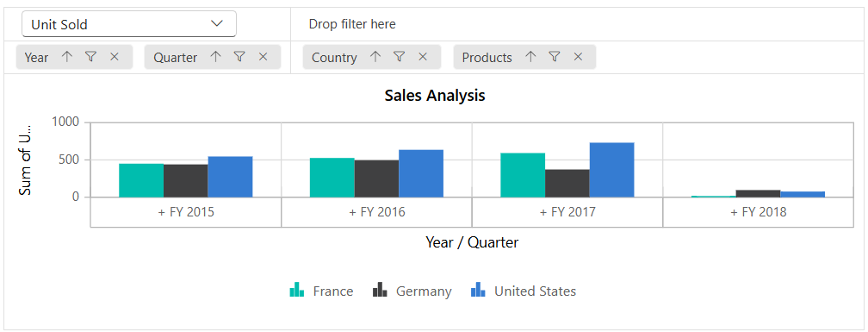868x332 pixels.
Task: Click the Sales Analysis chart title
Action: [x=435, y=96]
